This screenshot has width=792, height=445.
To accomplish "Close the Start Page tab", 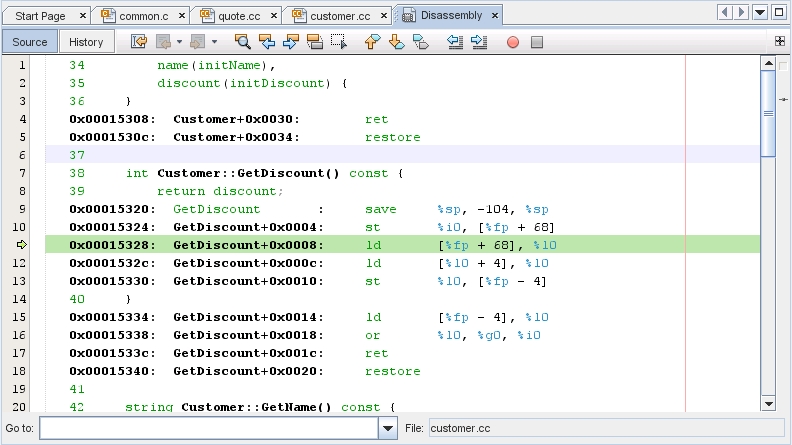I will point(82,16).
